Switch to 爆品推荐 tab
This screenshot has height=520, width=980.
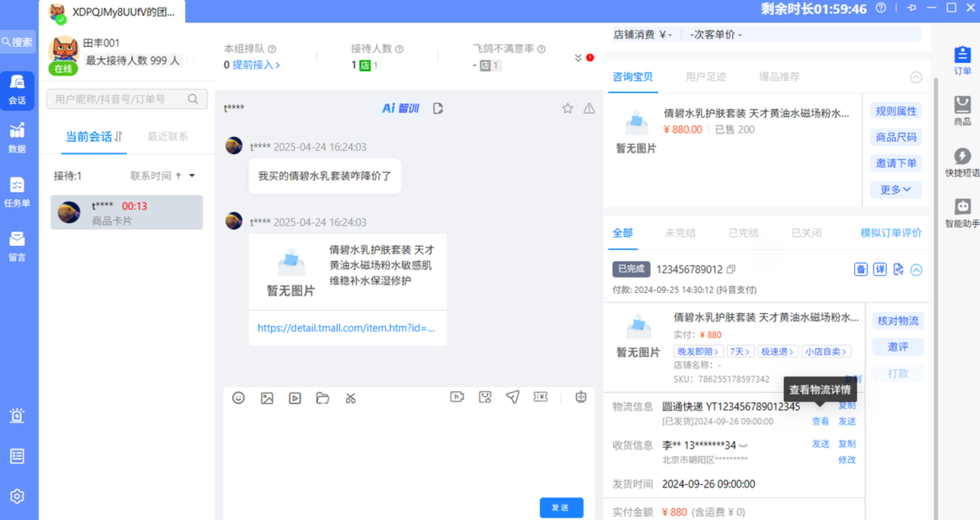coord(779,77)
